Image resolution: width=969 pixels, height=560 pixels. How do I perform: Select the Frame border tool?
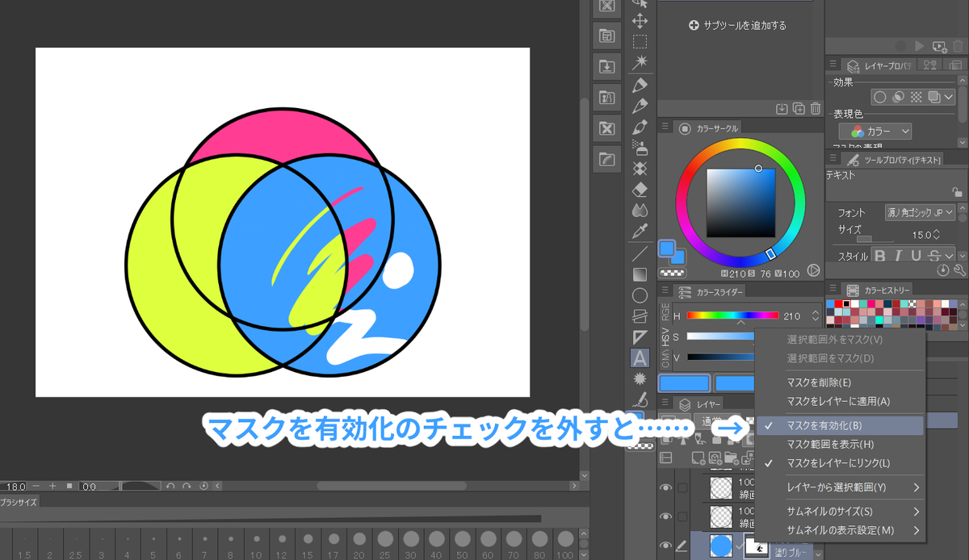[640, 316]
